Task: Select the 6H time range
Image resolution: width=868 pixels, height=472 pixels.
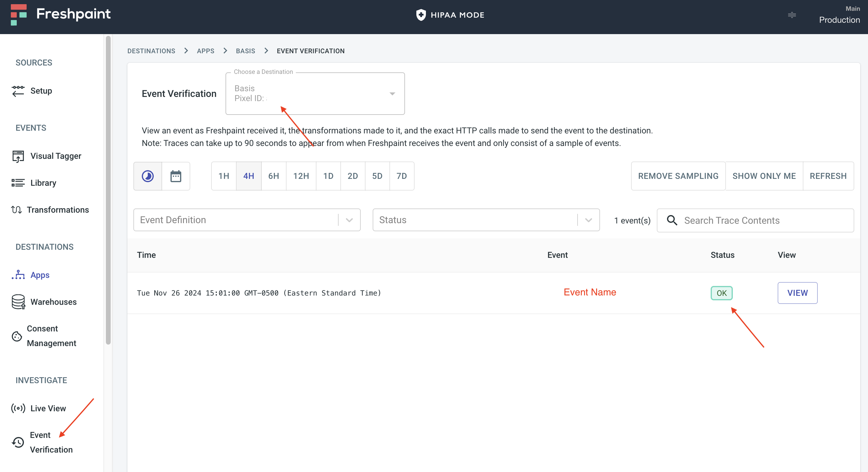Action: coord(274,176)
